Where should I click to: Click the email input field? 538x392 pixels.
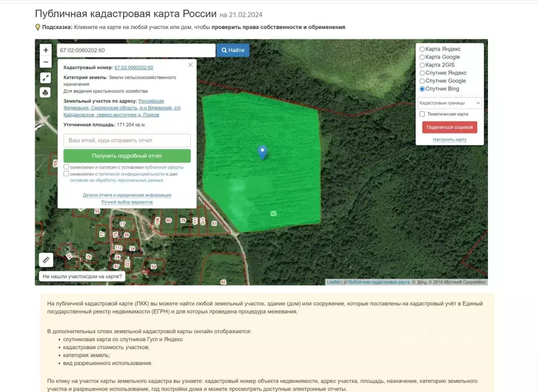coord(127,140)
